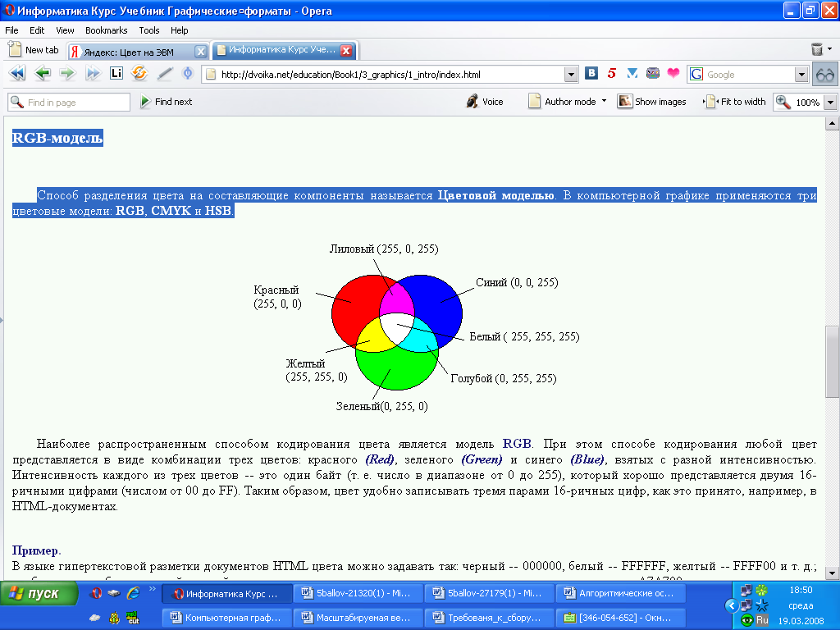Open the closed tabs trash icon
The height and width of the screenshot is (630, 840).
pyautogui.click(x=817, y=49)
